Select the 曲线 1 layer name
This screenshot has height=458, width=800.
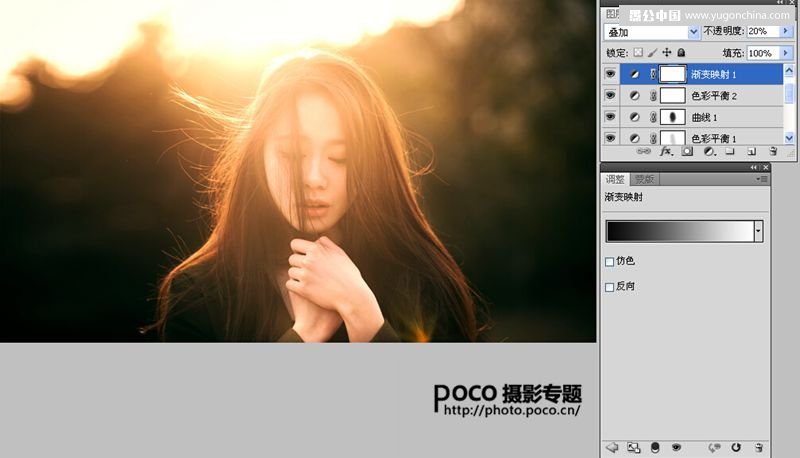pos(704,117)
